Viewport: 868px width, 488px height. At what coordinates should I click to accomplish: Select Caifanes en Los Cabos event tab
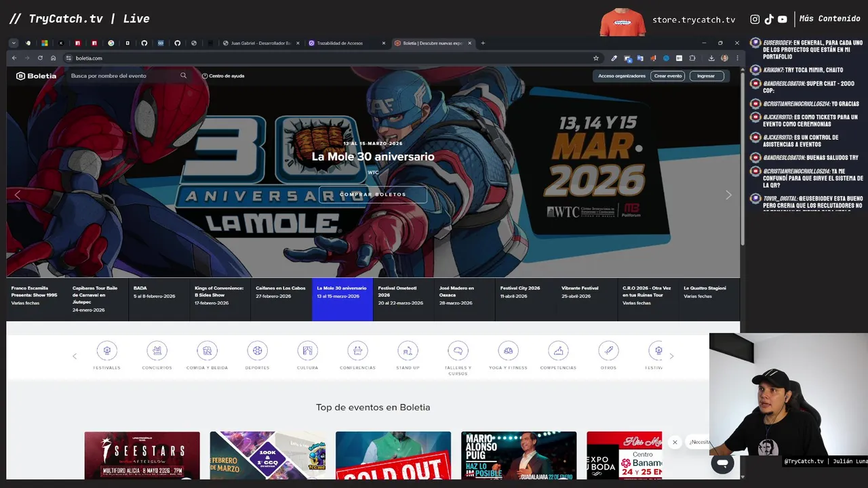pos(281,299)
